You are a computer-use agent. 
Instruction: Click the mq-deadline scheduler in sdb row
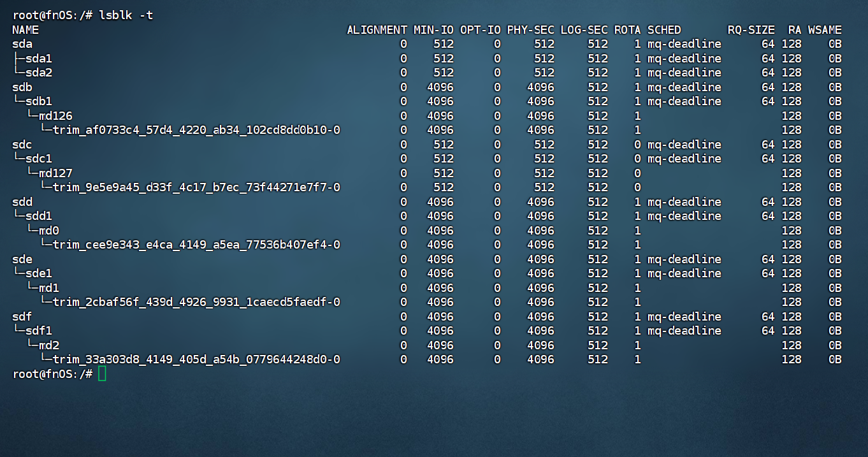[x=684, y=87]
